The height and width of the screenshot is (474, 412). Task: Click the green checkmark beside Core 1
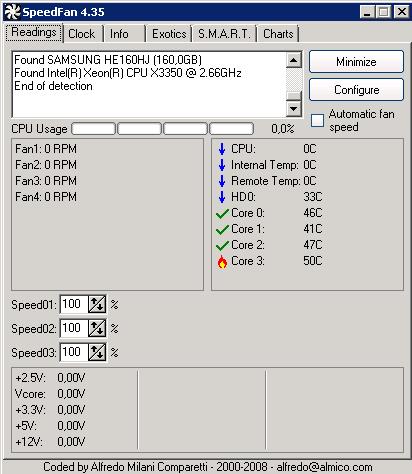[222, 229]
